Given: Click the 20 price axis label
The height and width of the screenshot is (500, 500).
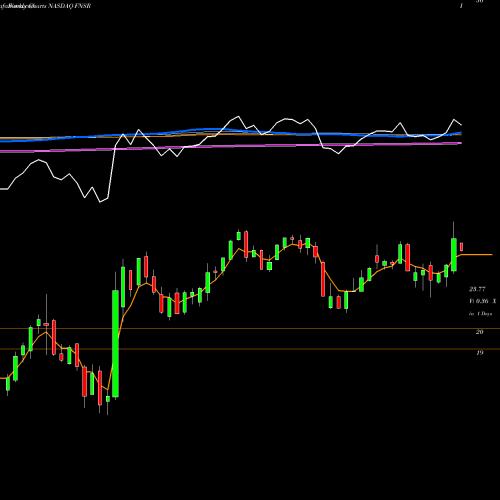Looking at the screenshot, I should [479, 332].
